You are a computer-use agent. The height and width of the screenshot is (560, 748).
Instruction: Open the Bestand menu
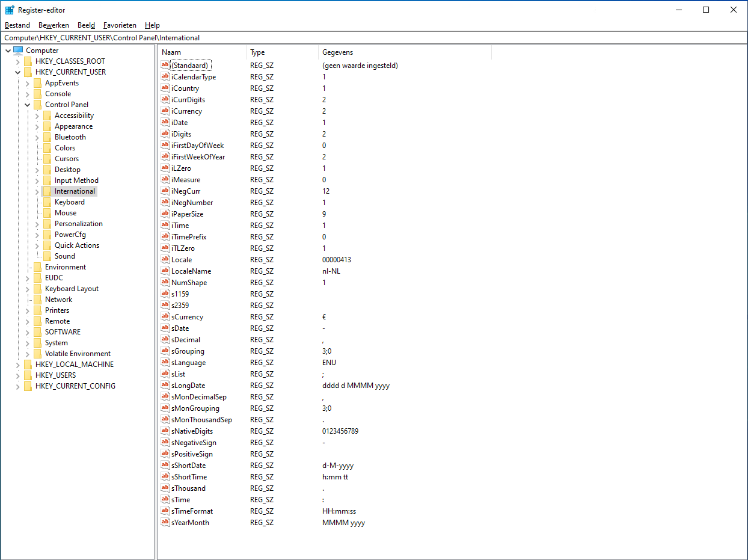(17, 25)
